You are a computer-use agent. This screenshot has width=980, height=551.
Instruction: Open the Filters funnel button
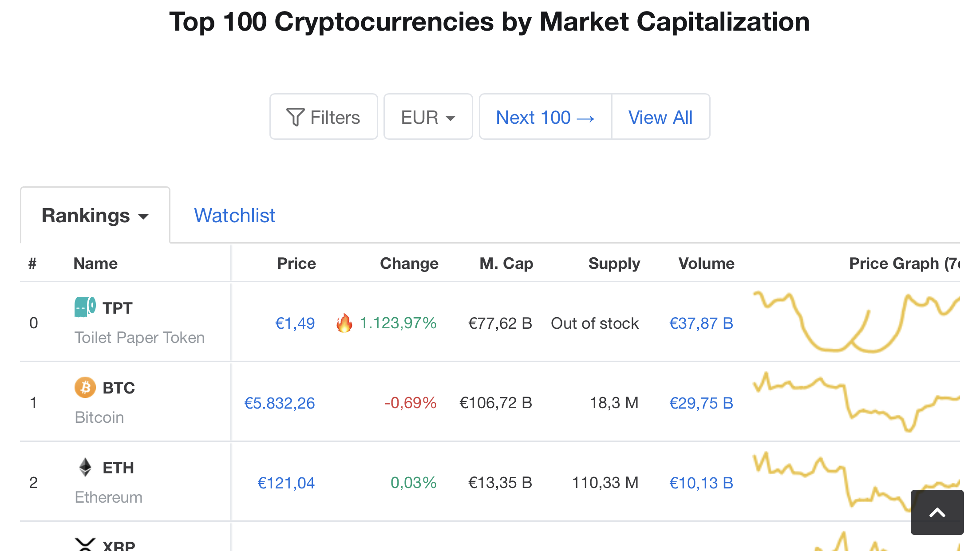324,117
